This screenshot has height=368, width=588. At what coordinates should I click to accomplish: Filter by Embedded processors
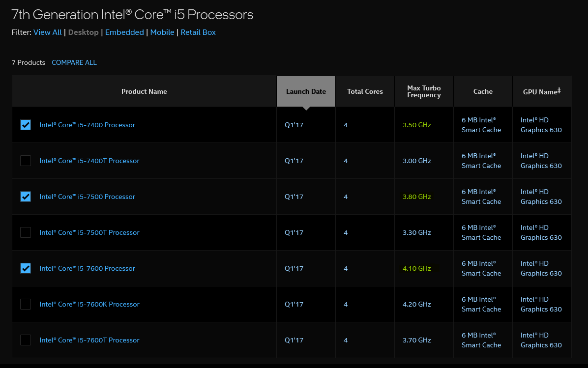[124, 32]
